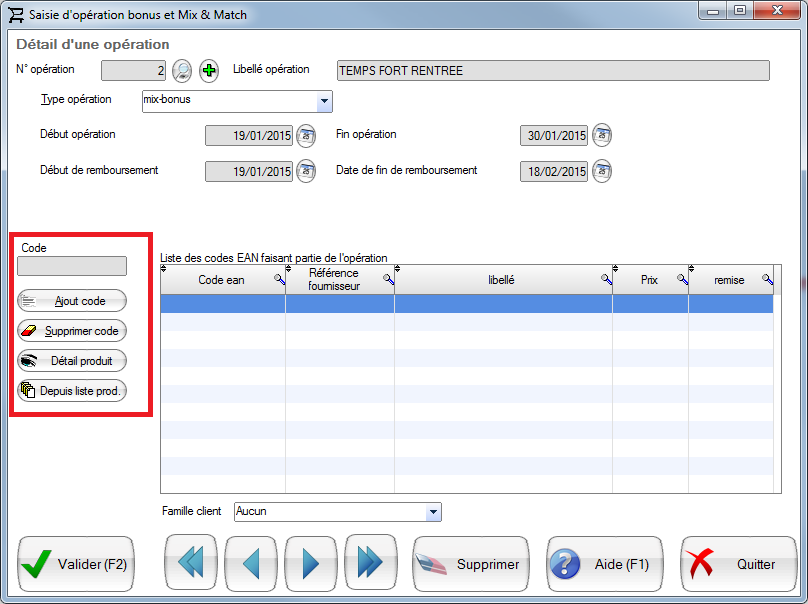Click the Début de remboursement date field
This screenshot has height=604, width=808.
(x=249, y=171)
